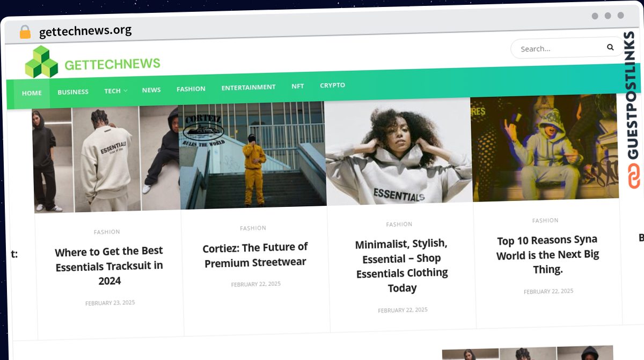
Task: Click February 22, 2025 under Minimalist article
Action: 403,310
